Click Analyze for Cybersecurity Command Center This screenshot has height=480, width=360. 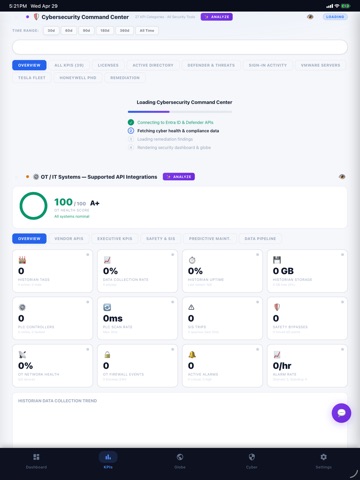click(217, 17)
